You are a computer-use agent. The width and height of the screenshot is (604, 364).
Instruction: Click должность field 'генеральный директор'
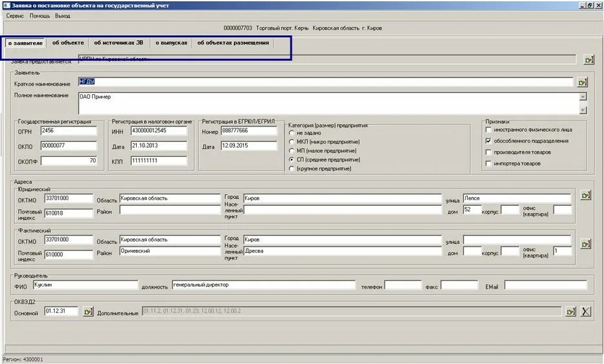point(263,285)
